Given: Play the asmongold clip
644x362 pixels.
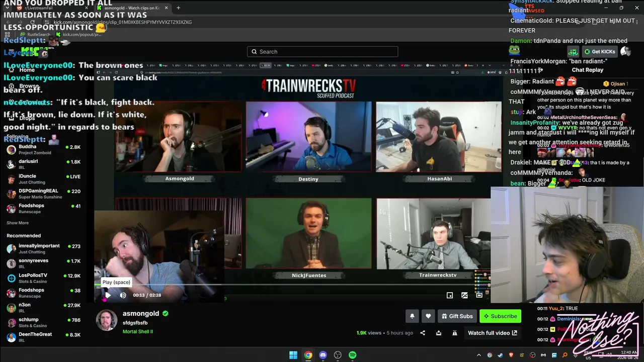Looking at the screenshot, I should pyautogui.click(x=107, y=295).
